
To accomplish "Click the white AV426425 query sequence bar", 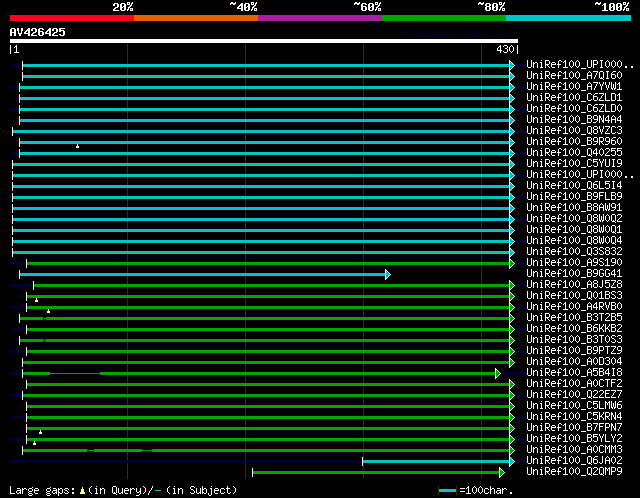I will (264, 41).
